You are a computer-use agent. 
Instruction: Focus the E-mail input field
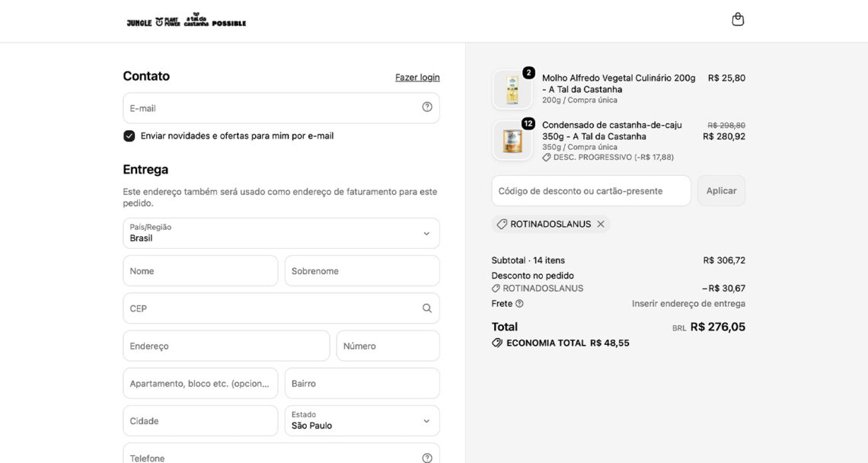(x=281, y=108)
